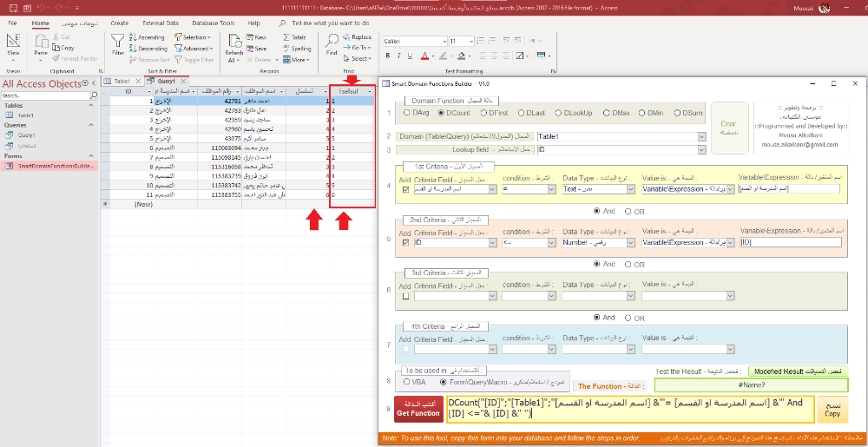The width and height of the screenshot is (868, 447).
Task: Click the background fill color bucket
Action: coord(462,56)
